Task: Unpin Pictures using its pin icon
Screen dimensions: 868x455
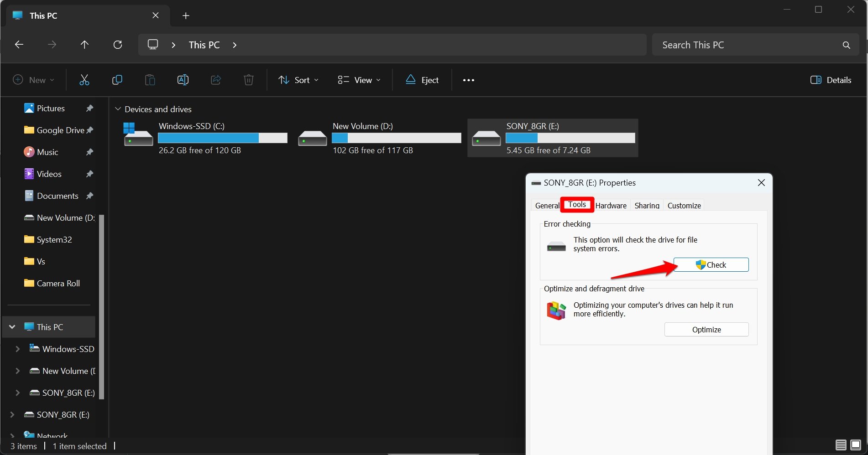Action: pos(89,109)
